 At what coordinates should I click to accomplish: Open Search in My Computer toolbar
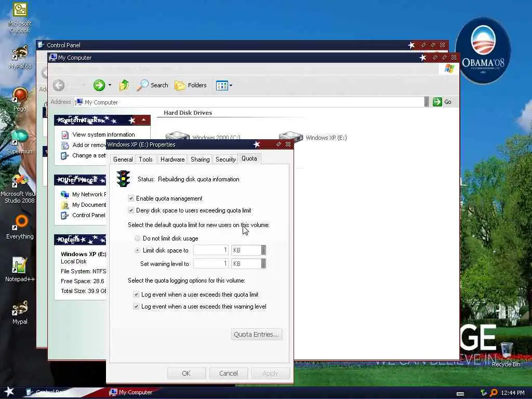[152, 85]
